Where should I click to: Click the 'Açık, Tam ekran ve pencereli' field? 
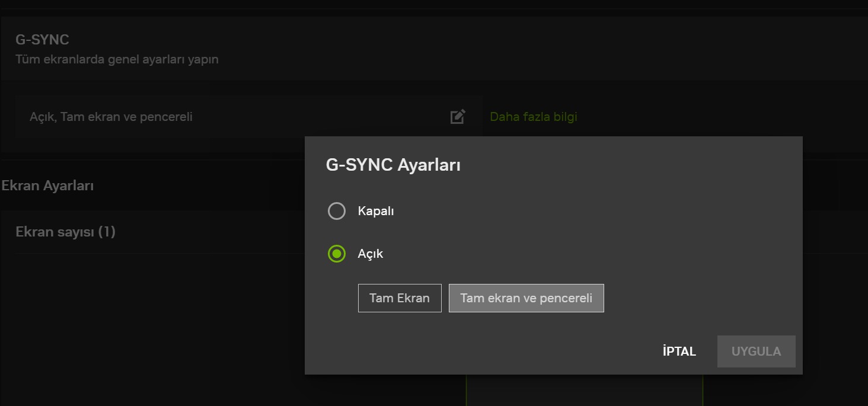[249, 117]
